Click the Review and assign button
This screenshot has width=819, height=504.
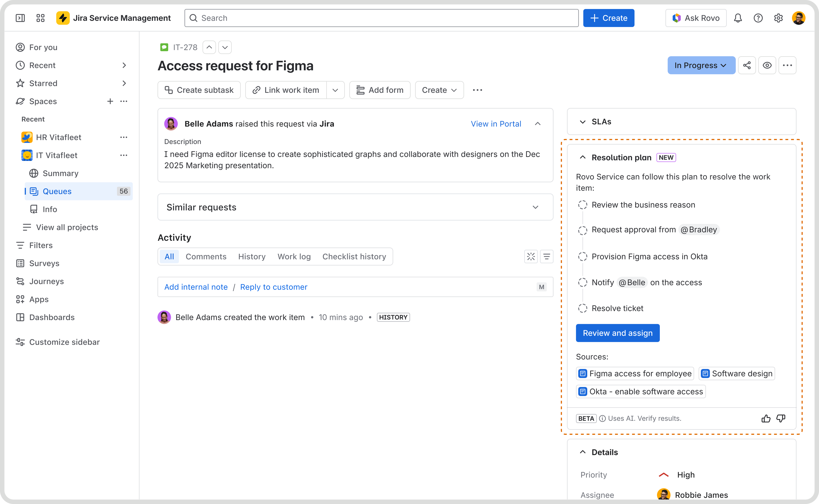coord(618,333)
